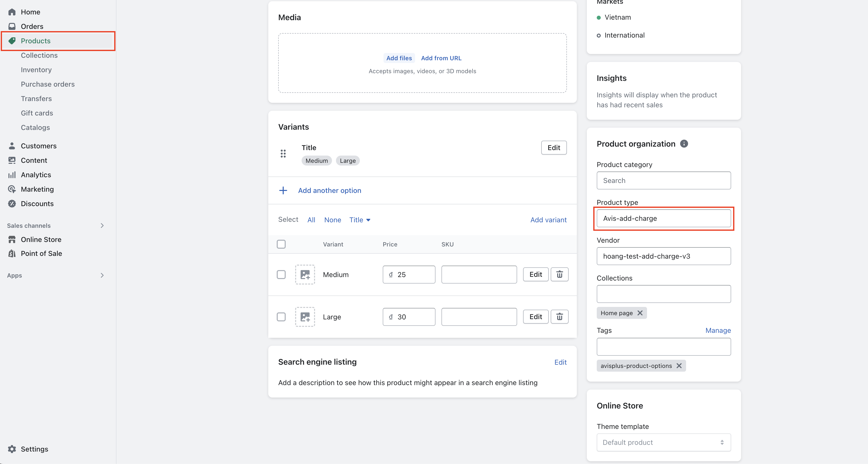Click the plus icon to add another option

283,190
